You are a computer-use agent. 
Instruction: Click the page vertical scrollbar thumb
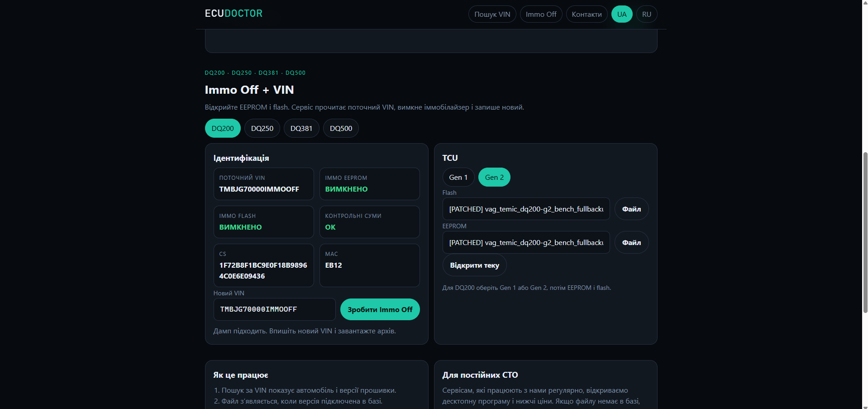pos(865,232)
